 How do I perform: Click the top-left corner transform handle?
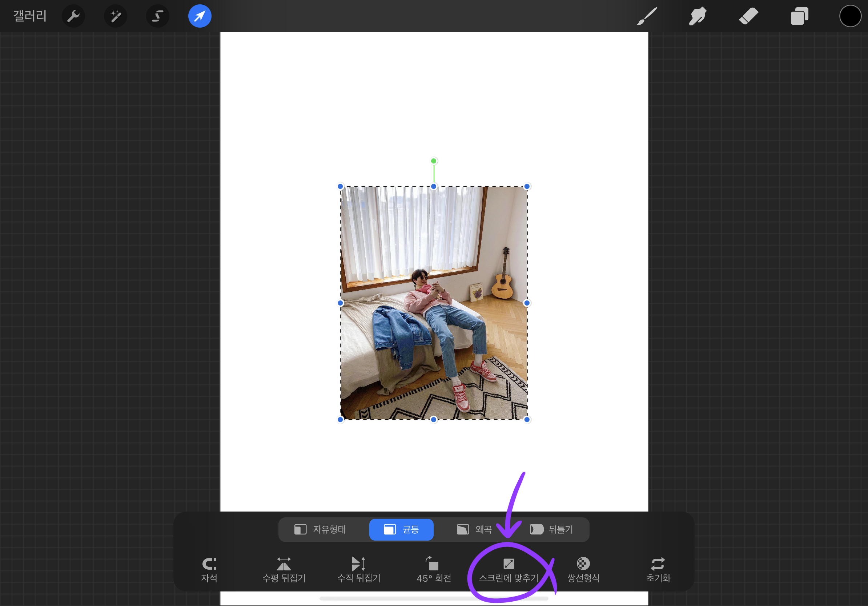pos(340,186)
